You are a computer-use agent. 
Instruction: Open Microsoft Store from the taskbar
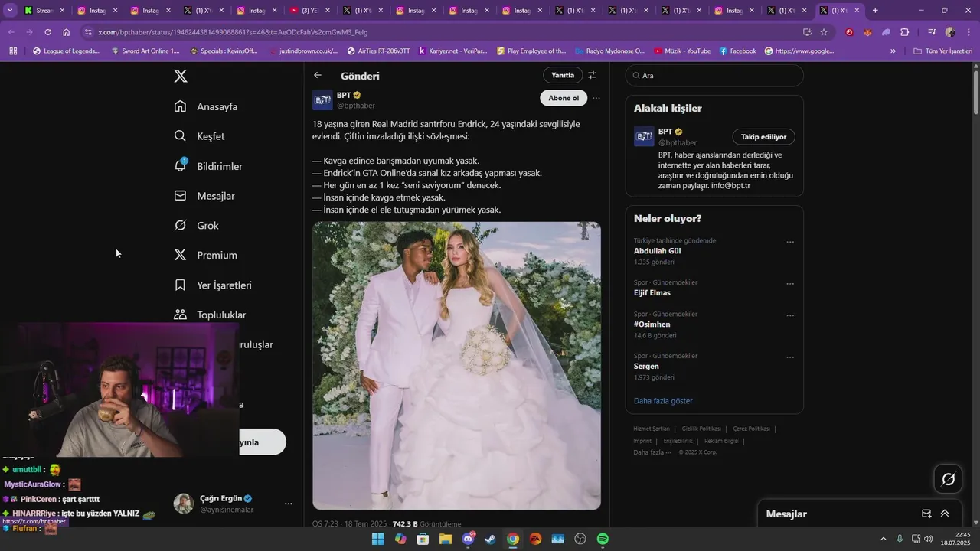(x=423, y=539)
